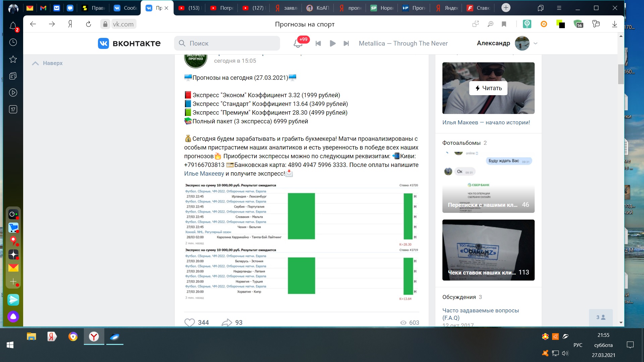Open post timestamp сегодня в 15:05

coord(235,61)
